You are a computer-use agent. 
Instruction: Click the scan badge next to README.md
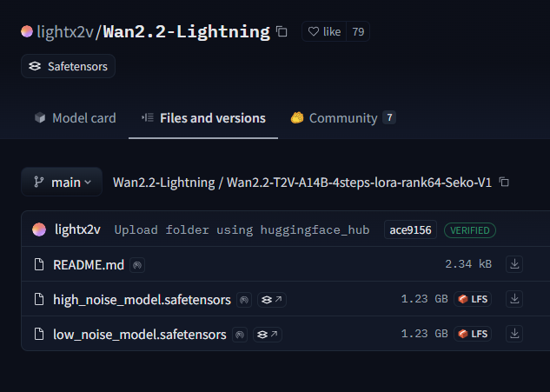pyautogui.click(x=137, y=265)
